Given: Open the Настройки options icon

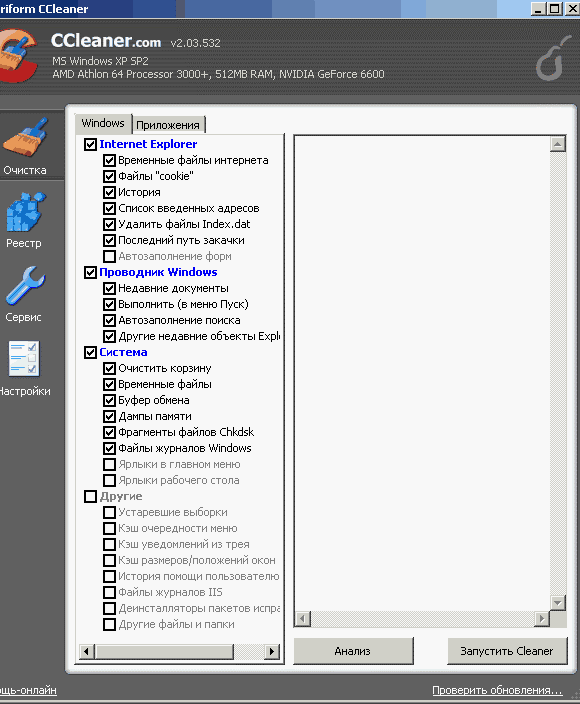Looking at the screenshot, I should (24, 358).
